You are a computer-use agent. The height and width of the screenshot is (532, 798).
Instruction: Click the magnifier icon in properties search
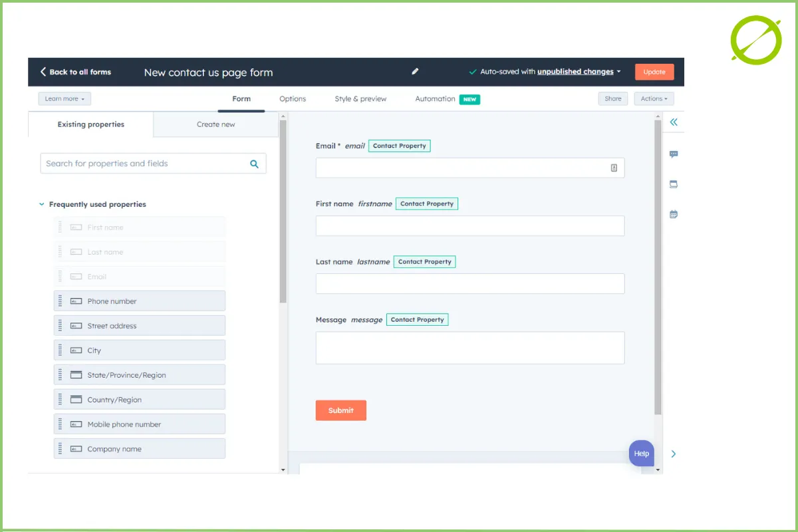tap(254, 164)
